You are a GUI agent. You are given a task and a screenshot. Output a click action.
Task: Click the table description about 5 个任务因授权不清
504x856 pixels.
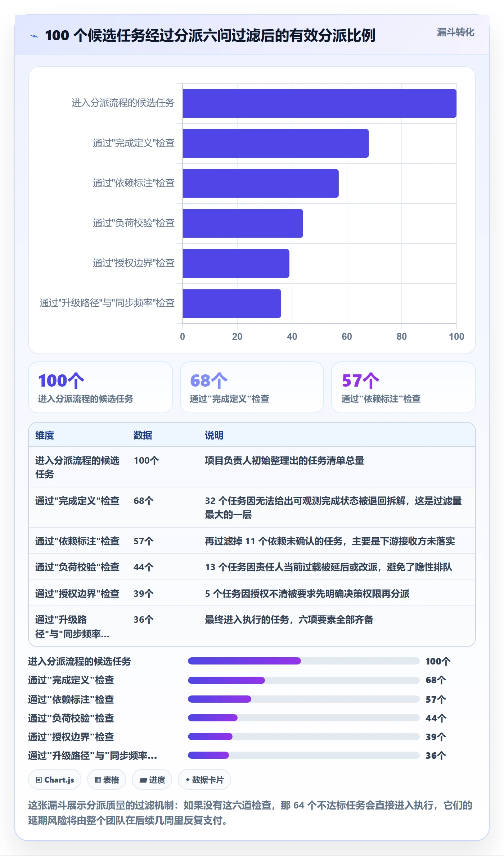[x=307, y=594]
